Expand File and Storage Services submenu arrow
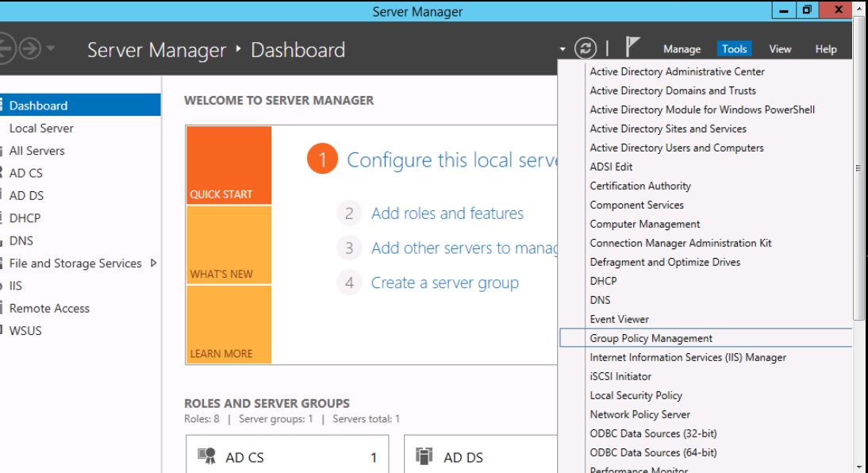This screenshot has width=868, height=473. tap(153, 263)
